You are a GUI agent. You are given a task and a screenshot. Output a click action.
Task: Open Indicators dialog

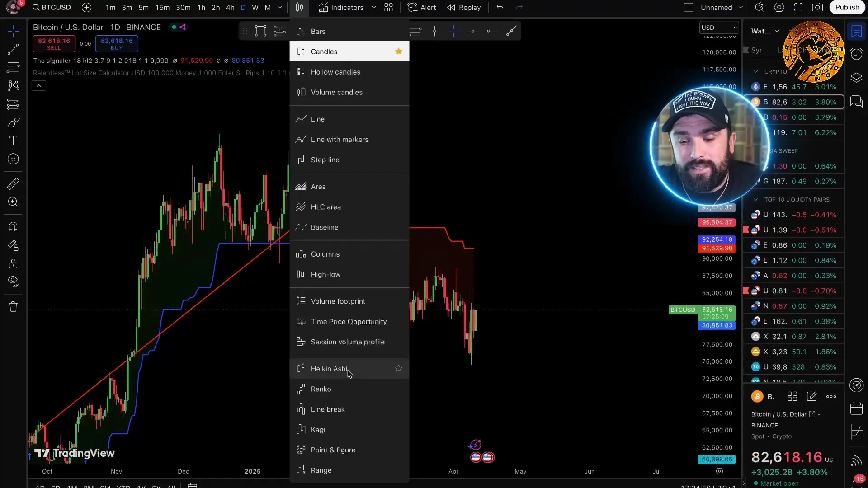tap(341, 7)
